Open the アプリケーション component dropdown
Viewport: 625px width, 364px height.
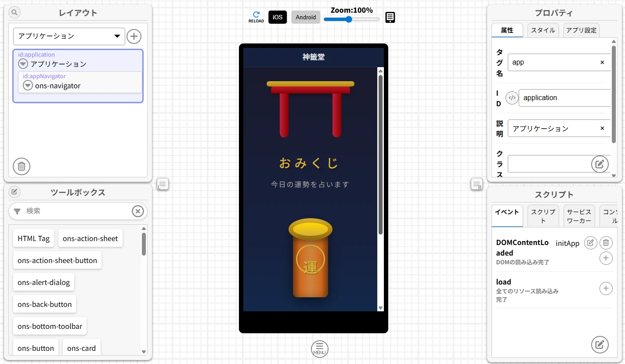click(x=69, y=36)
